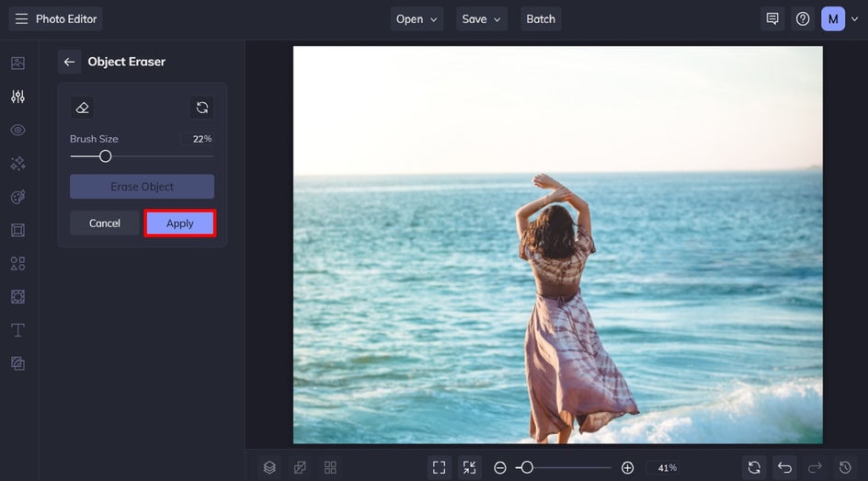Select the eraser brush icon
868x481 pixels.
(83, 108)
